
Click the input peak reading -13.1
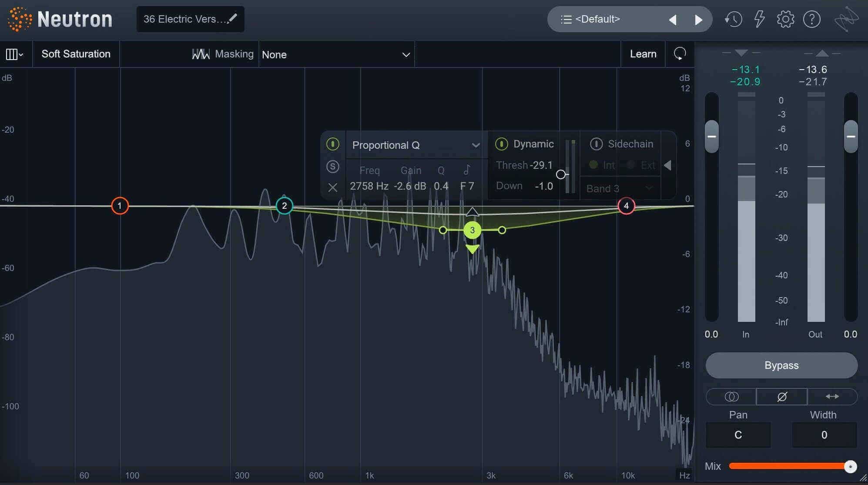tap(746, 70)
